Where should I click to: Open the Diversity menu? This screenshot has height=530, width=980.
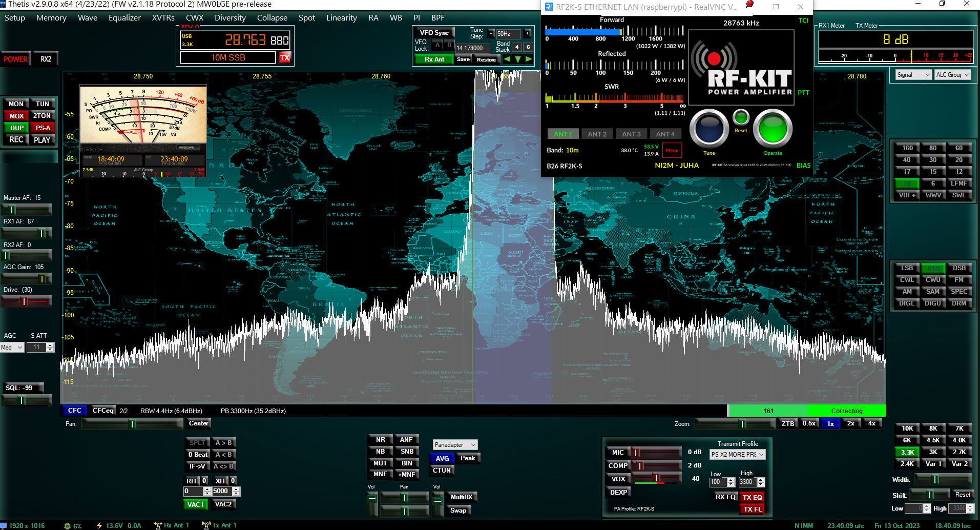point(230,18)
